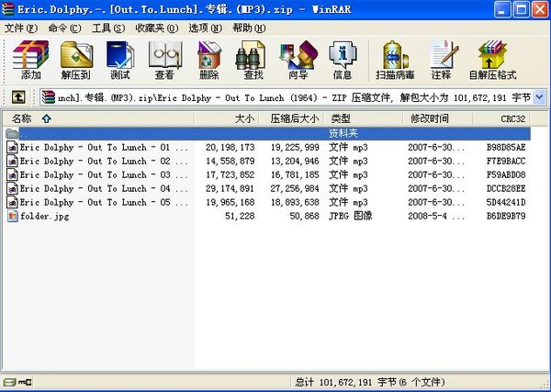Screen dimensions: 551x392
Task: Click the 解压到 (Extract To) icon
Action: 76,60
